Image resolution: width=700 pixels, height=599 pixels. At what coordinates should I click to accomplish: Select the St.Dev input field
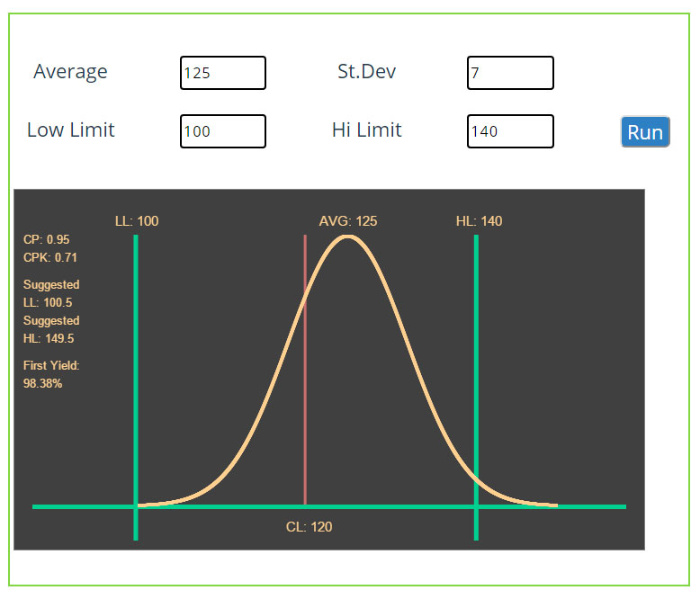pos(510,73)
